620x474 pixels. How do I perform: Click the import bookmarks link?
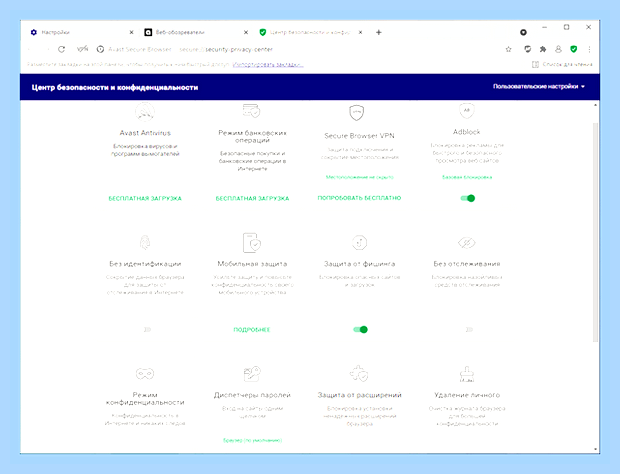(x=268, y=64)
